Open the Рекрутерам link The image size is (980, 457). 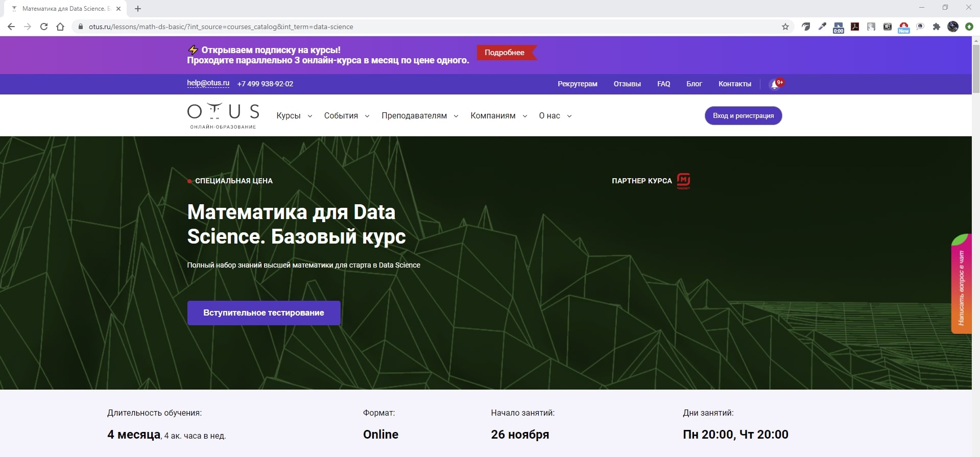pos(578,84)
